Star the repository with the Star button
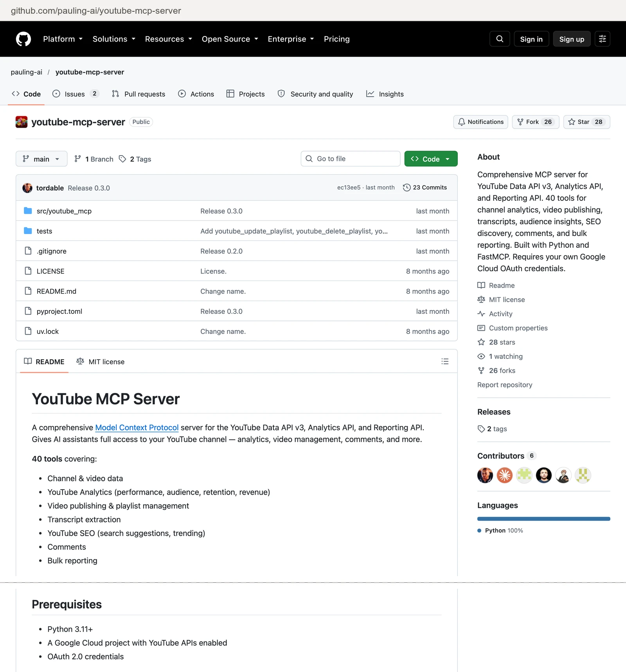Screen dimensions: 626x672 tap(586, 122)
